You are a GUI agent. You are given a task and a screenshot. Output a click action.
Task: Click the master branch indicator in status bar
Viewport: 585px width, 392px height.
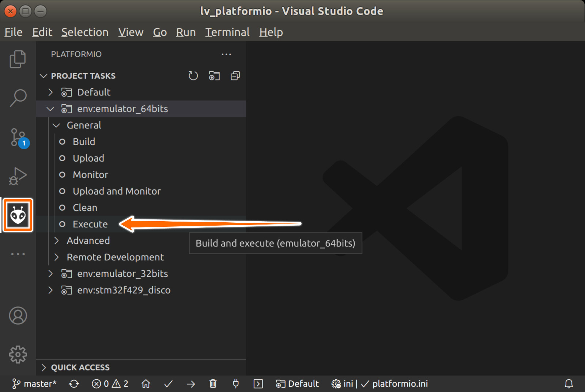34,384
